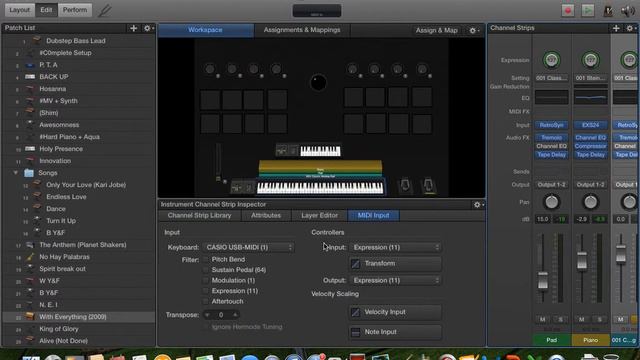Mute the Piano channel strip

pyautogui.click(x=581, y=319)
